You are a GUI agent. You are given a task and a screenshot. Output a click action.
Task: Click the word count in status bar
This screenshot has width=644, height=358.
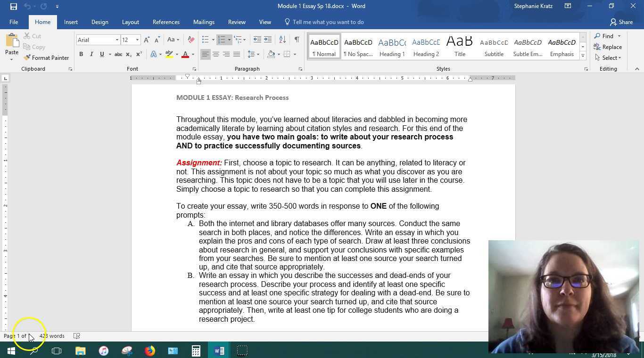pos(51,335)
